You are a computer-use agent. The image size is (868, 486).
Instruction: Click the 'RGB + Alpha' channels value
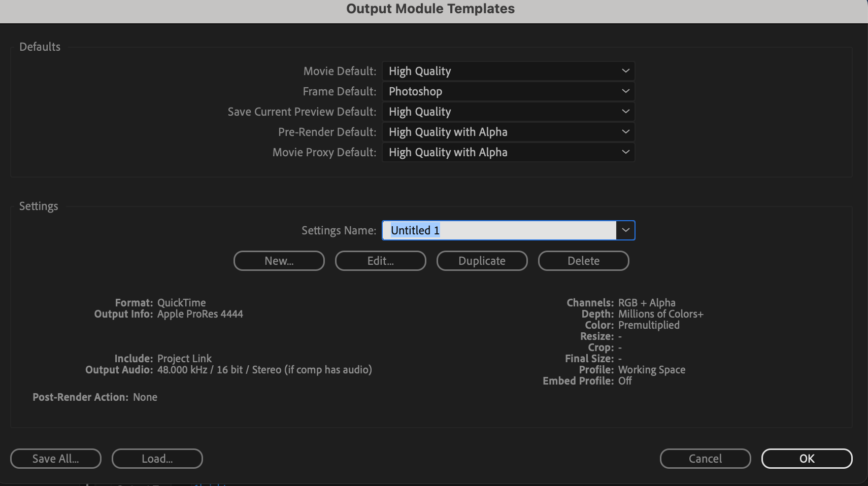(647, 303)
